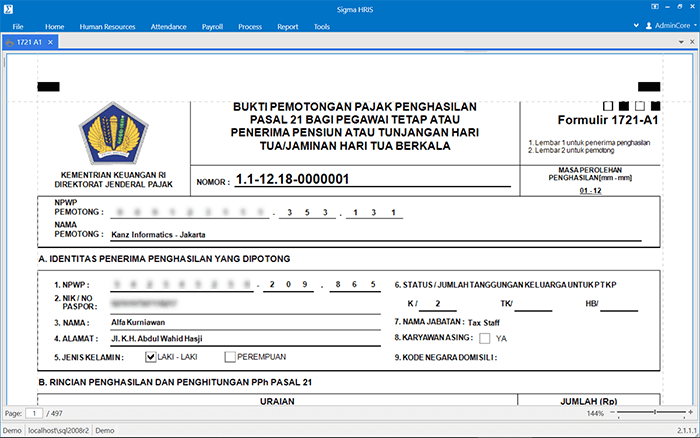Close the 1721 A1 tab
This screenshot has height=438, width=700.
click(x=50, y=42)
